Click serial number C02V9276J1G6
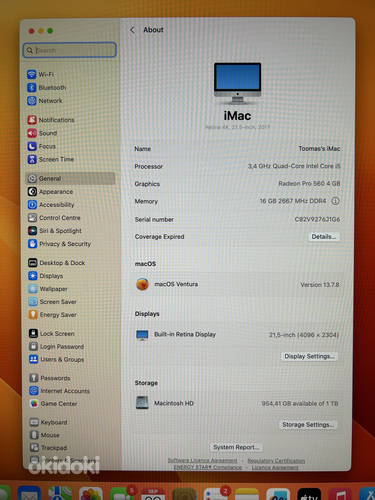375x500 pixels. coord(317,219)
